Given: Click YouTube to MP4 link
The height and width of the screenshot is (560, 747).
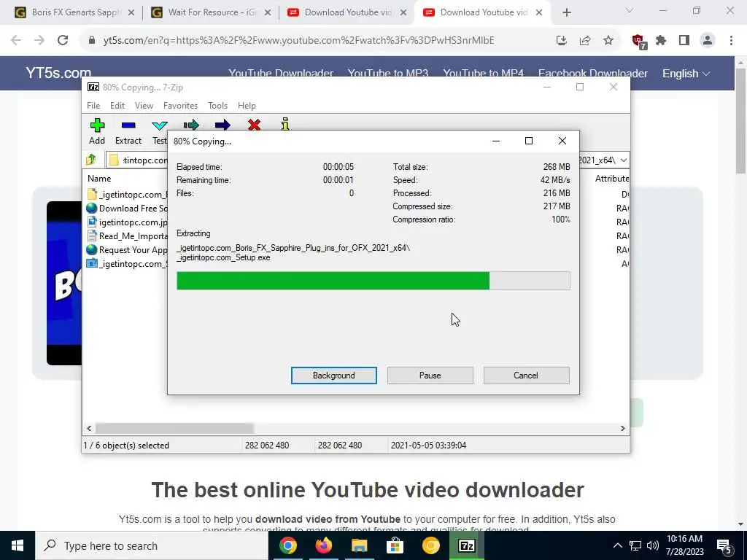Looking at the screenshot, I should coord(483,72).
